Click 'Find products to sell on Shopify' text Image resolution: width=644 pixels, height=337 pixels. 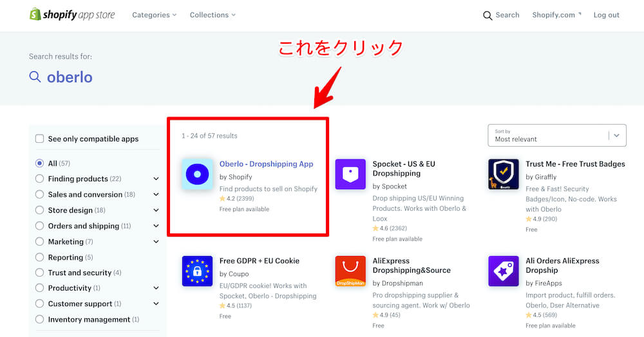tap(268, 188)
